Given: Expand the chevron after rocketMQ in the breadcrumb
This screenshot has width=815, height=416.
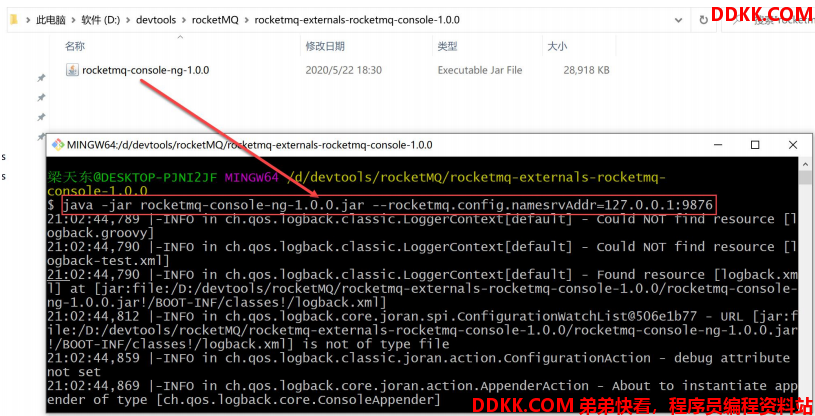Looking at the screenshot, I should coord(246,20).
